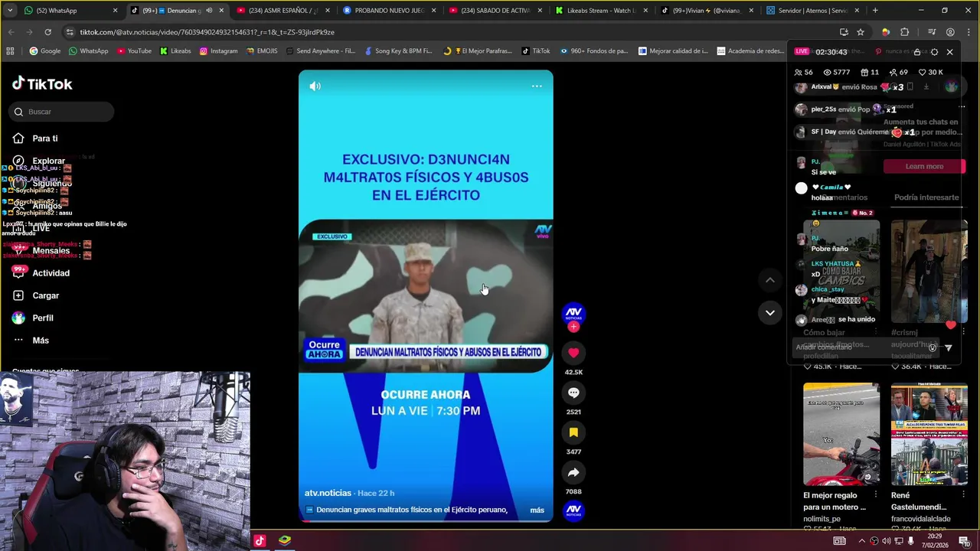Open the network icon in system tray
The height and width of the screenshot is (551, 980).
(899, 541)
